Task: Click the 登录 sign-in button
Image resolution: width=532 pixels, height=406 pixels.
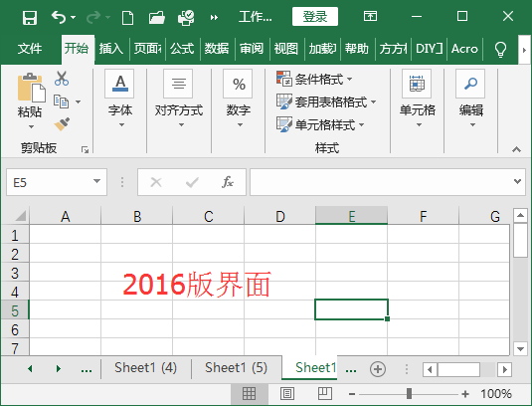Action: [x=315, y=16]
